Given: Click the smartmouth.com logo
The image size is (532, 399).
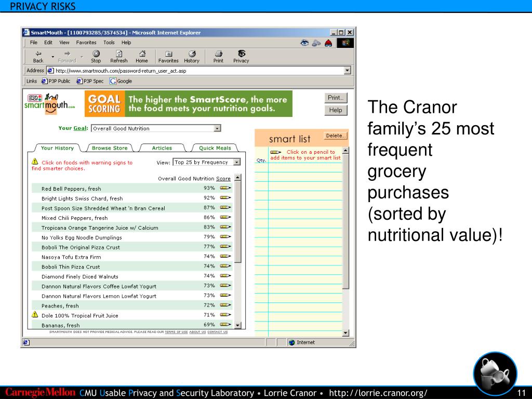Looking at the screenshot, I should coord(49,104).
